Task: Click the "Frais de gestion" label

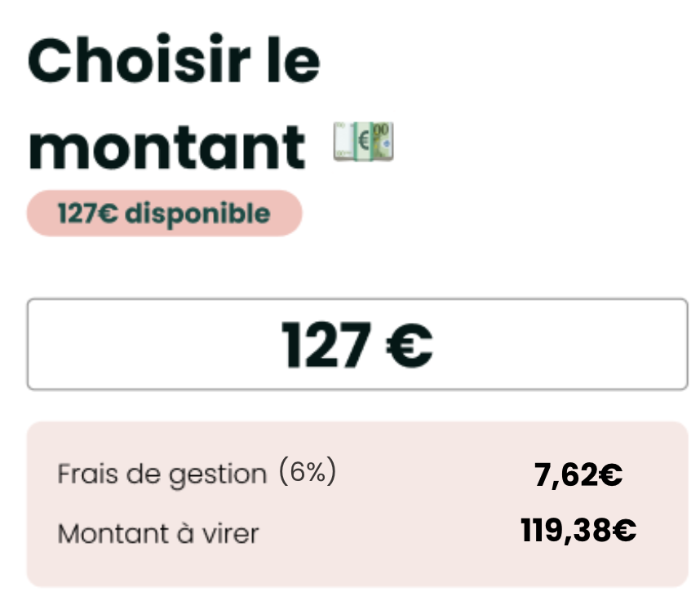Action: [161, 474]
